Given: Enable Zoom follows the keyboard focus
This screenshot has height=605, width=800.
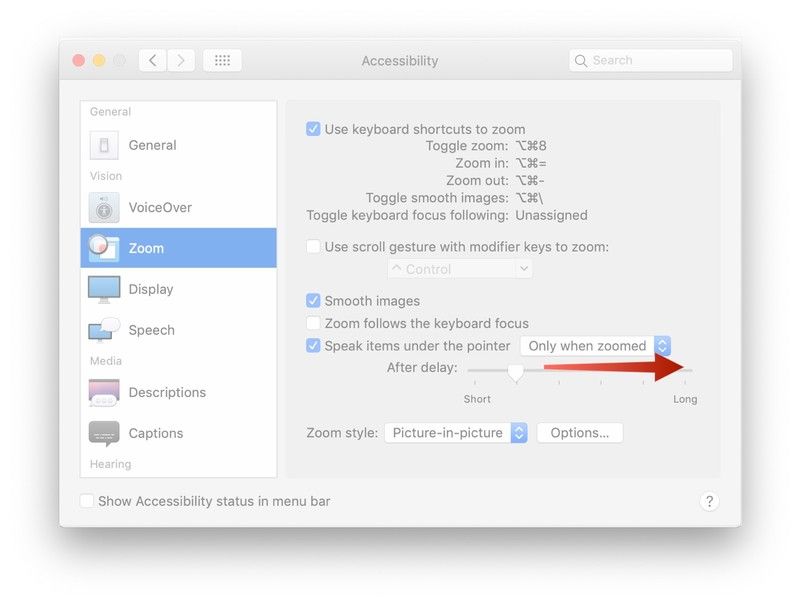Looking at the screenshot, I should coord(313,323).
